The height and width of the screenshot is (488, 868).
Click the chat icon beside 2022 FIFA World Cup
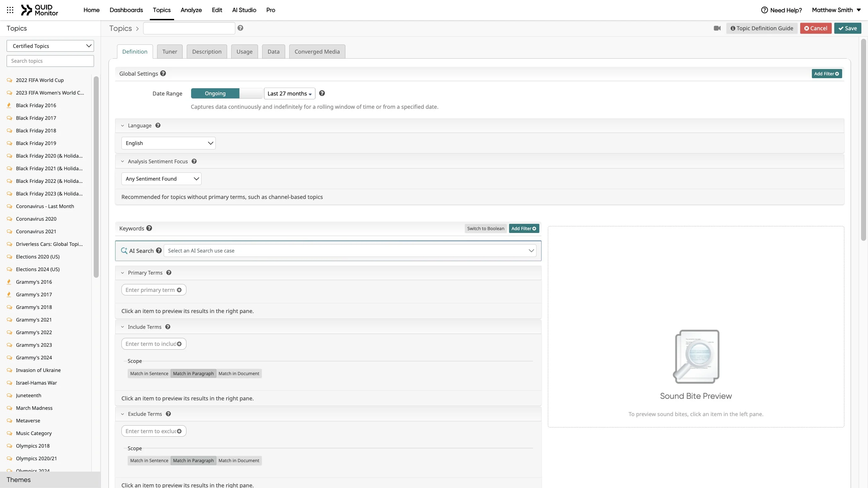(x=9, y=80)
